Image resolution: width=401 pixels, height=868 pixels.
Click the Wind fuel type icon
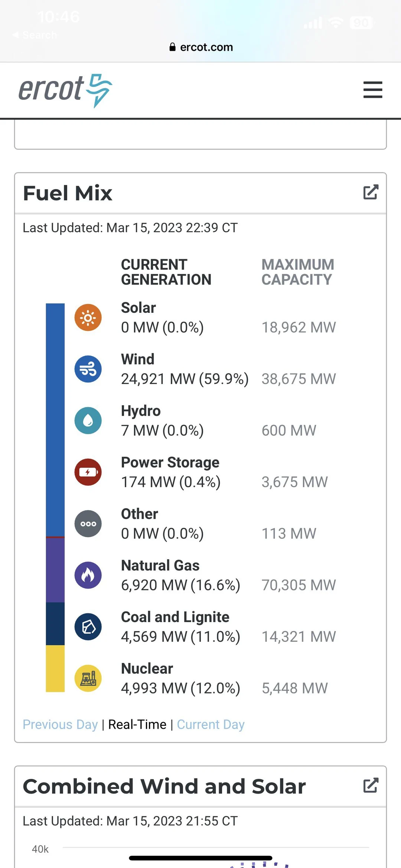click(x=88, y=369)
